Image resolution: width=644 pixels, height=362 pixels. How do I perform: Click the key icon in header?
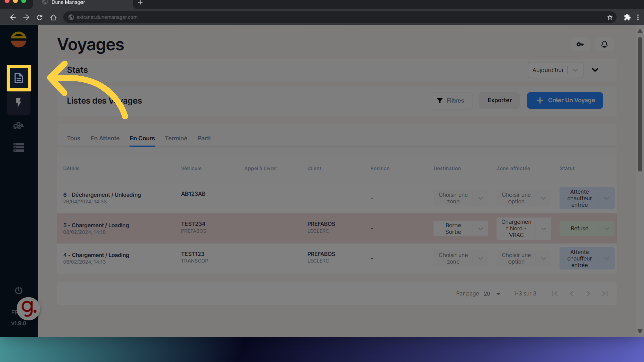click(x=580, y=44)
